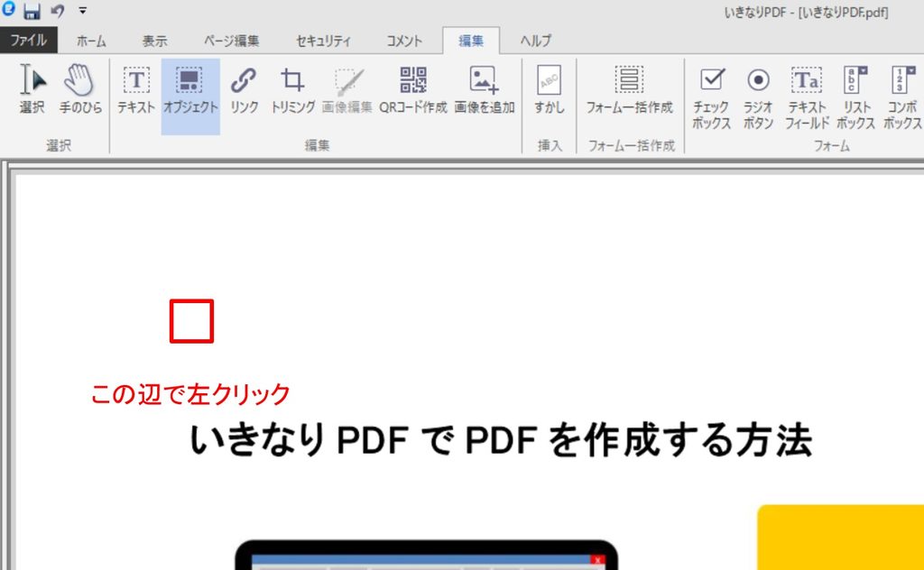Click the Save icon in quick access toolbar
The image size is (924, 570).
(32, 11)
